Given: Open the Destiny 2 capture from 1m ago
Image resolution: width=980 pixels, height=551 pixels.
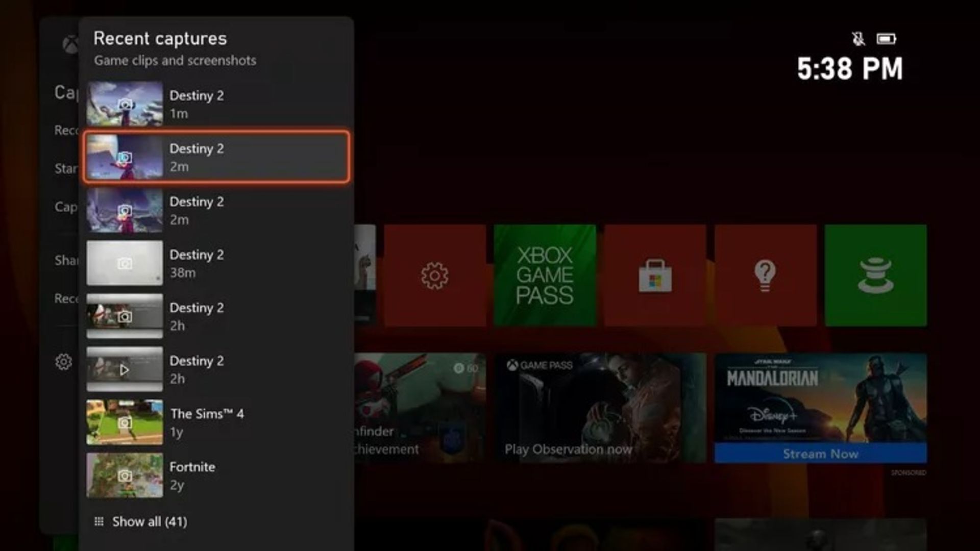Looking at the screenshot, I should pos(216,104).
